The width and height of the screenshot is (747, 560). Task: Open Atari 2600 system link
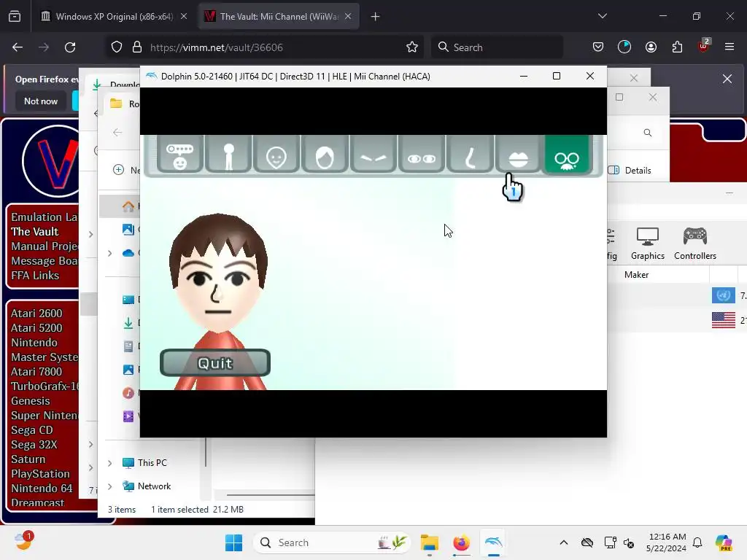point(36,314)
